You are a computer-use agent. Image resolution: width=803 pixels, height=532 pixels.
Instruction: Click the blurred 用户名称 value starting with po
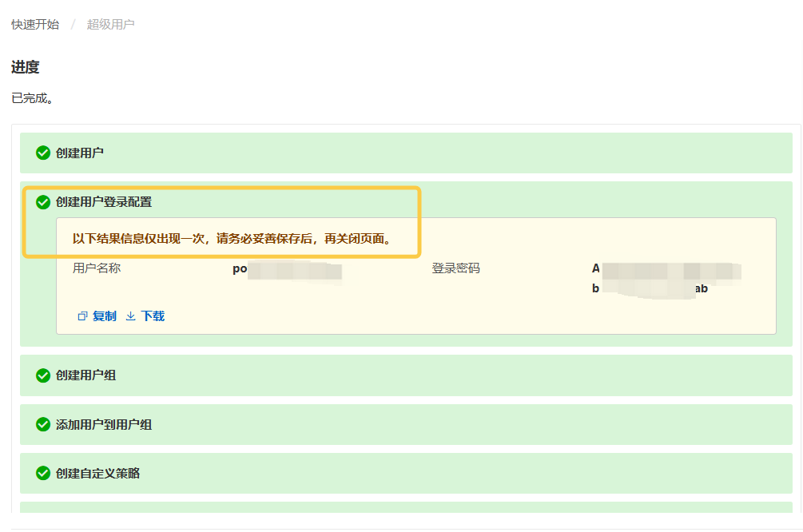pos(287,269)
